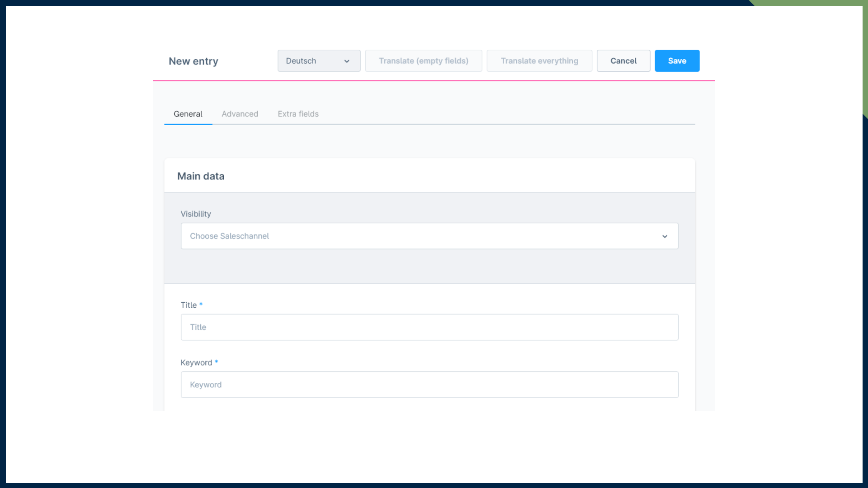Click Translate (empty fields) button
The image size is (868, 488).
click(423, 61)
